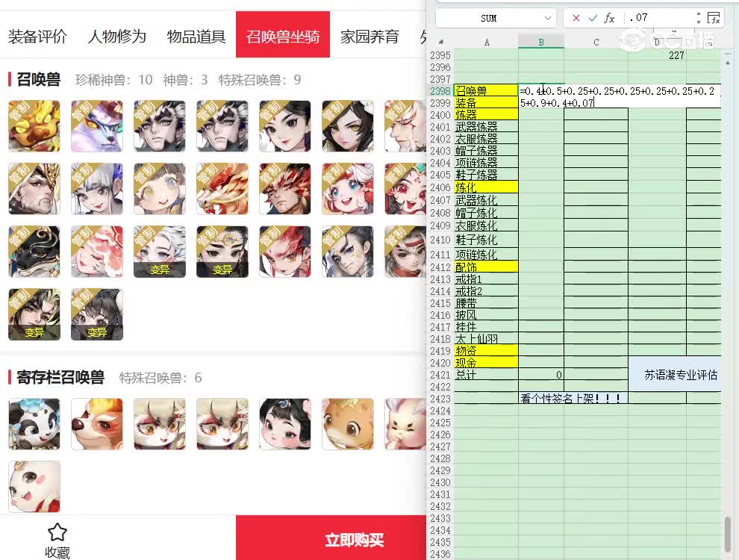Open the panda pet in 寄存栏召唤兽
This screenshot has width=739, height=560.
tap(34, 424)
